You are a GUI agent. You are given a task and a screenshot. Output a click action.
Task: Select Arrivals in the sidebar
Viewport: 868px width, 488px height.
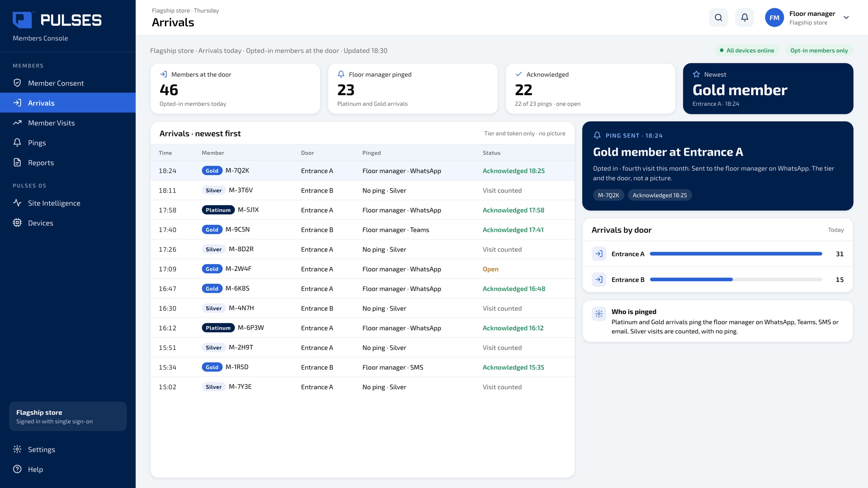(x=68, y=103)
